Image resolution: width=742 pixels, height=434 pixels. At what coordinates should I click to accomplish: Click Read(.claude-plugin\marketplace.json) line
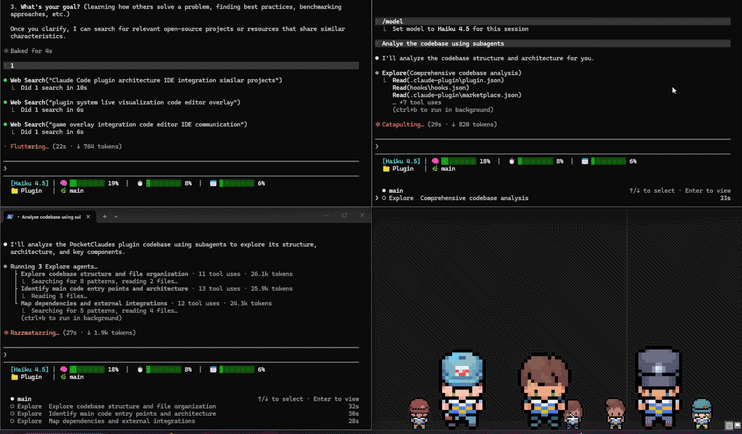coord(457,95)
